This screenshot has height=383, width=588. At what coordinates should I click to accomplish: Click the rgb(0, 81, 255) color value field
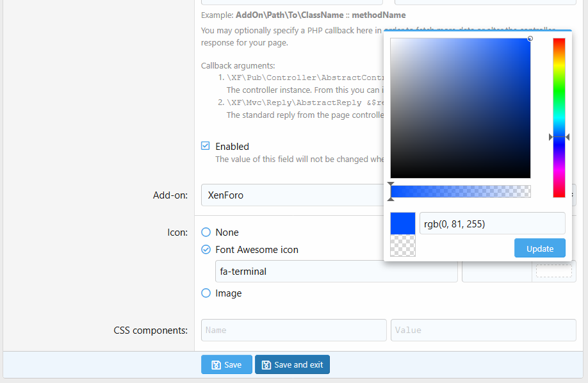click(493, 224)
